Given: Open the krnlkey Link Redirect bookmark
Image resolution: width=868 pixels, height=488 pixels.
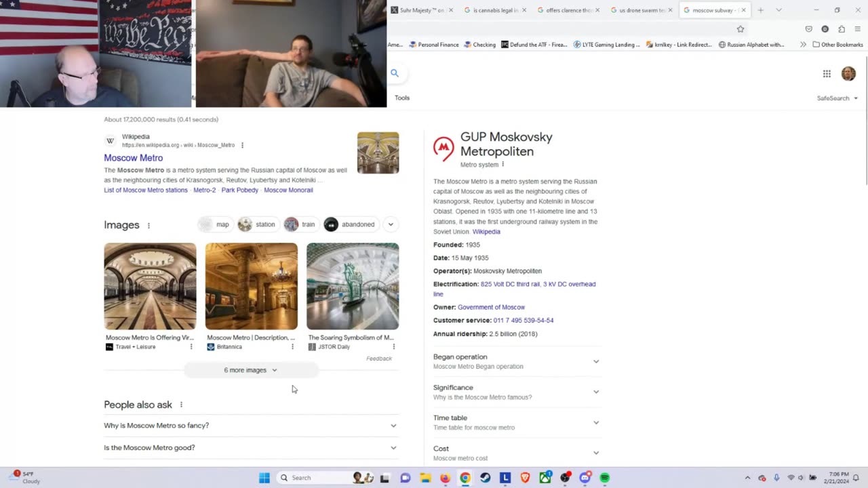Looking at the screenshot, I should coord(679,45).
